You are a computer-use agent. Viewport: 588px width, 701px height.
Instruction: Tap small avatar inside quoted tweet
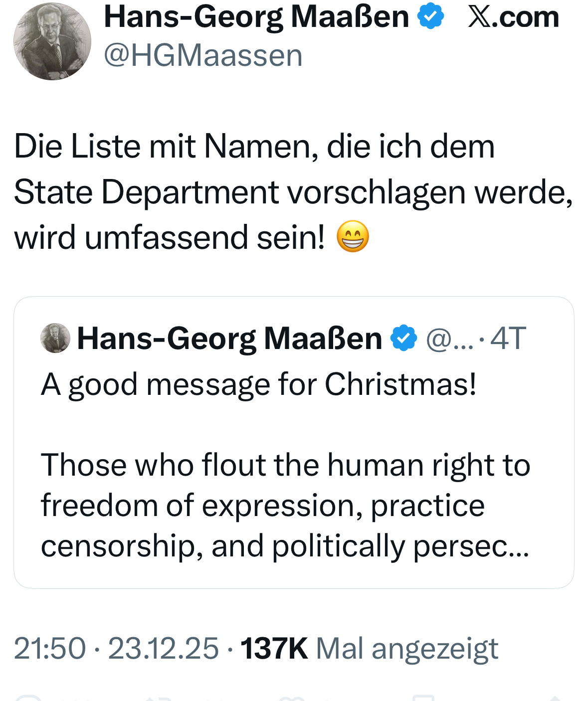point(55,338)
